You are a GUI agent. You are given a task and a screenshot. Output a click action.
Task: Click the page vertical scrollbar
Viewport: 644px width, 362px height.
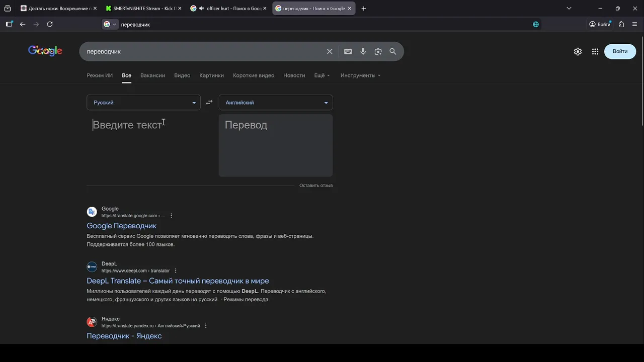coord(641,80)
